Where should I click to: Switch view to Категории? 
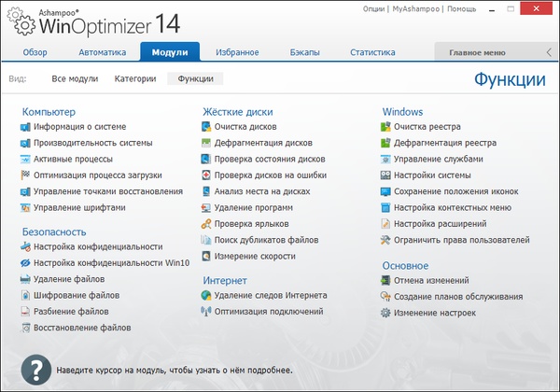tap(135, 79)
